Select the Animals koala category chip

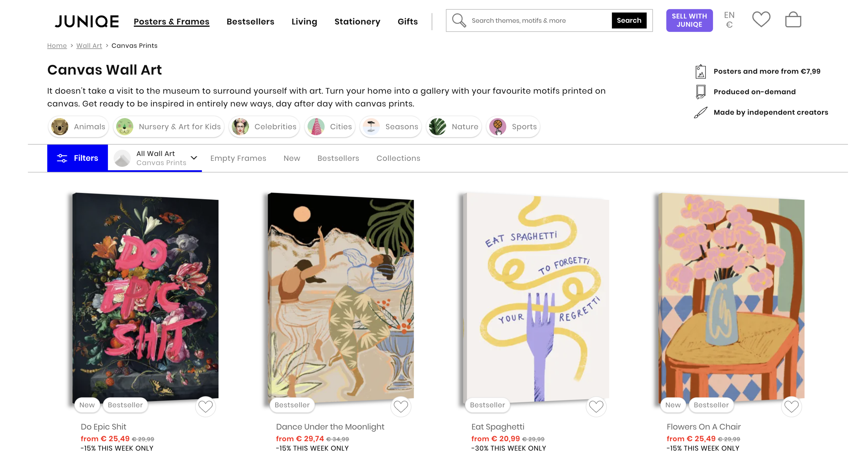78,127
